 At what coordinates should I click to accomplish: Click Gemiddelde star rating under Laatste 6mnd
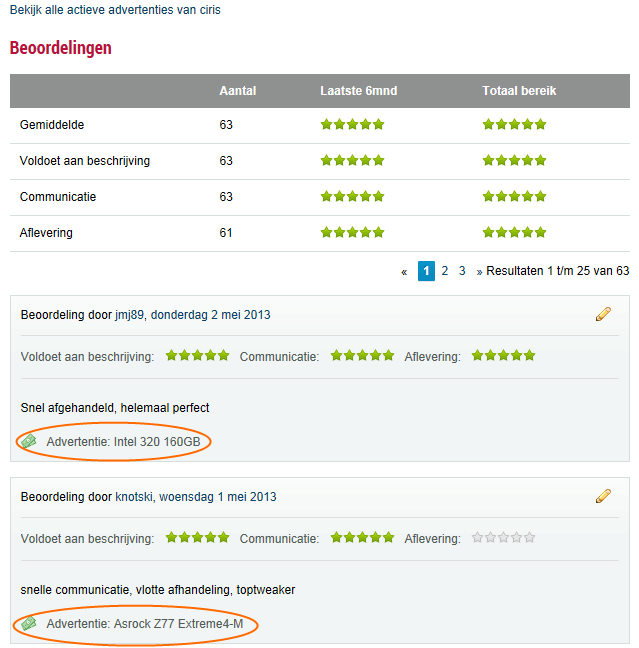click(x=352, y=125)
